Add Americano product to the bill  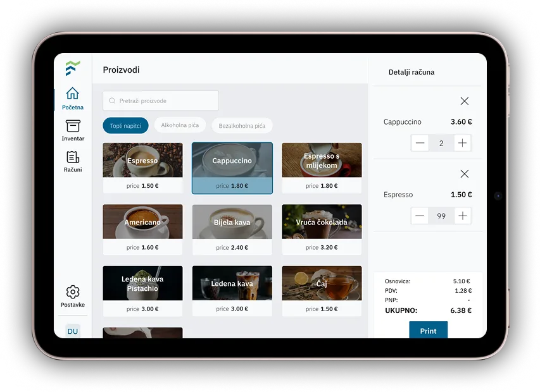(x=142, y=230)
